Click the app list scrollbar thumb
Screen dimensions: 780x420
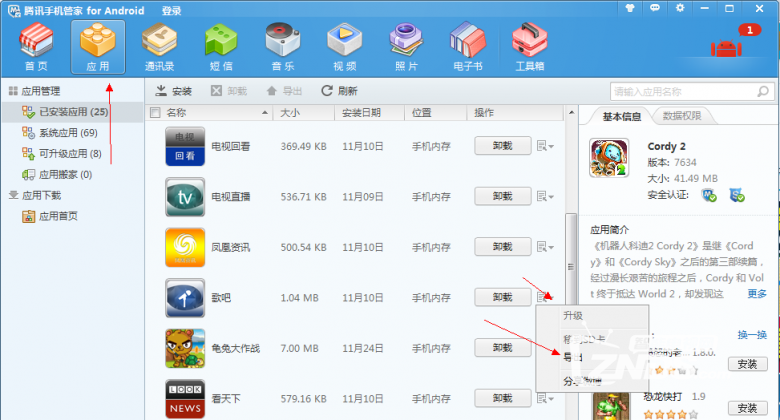click(571, 267)
